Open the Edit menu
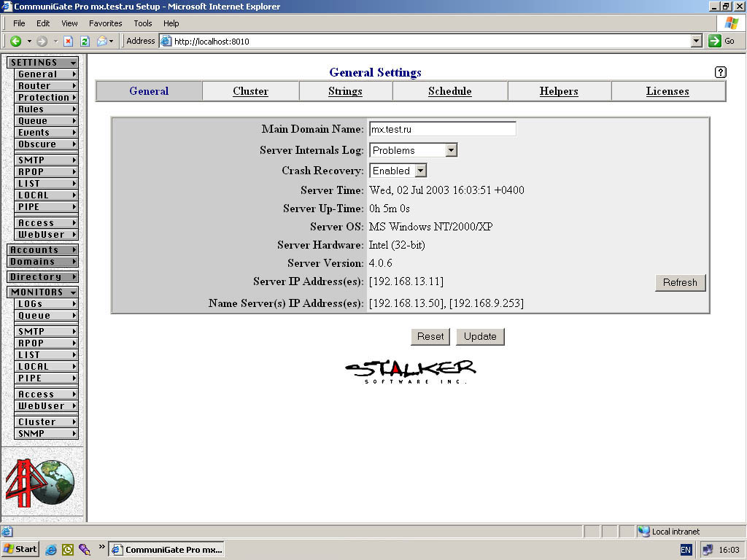747x560 pixels. coord(43,23)
